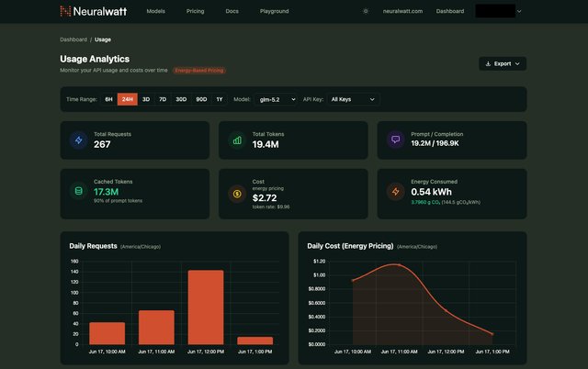
Task: Click the Neuralwatt brand name
Action: (x=100, y=11)
